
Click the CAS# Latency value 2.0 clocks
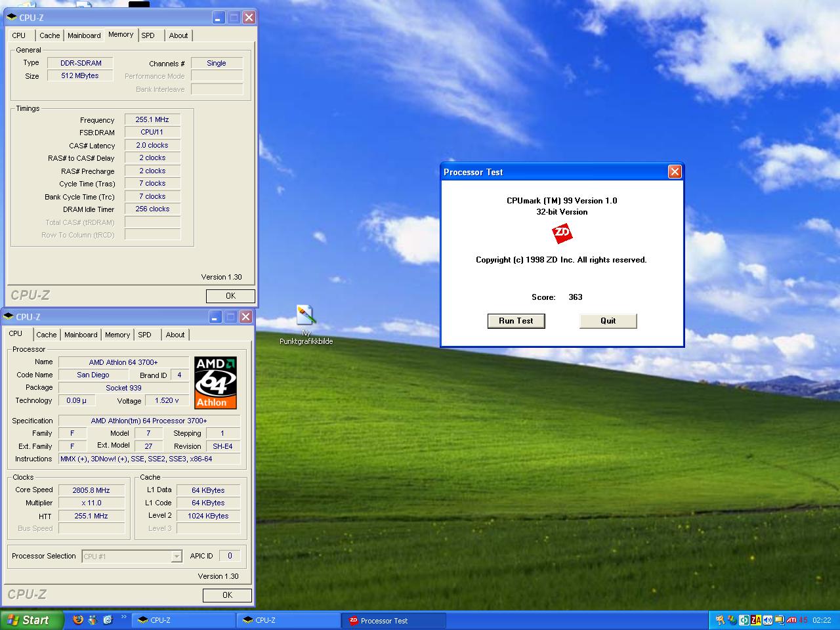(x=152, y=145)
